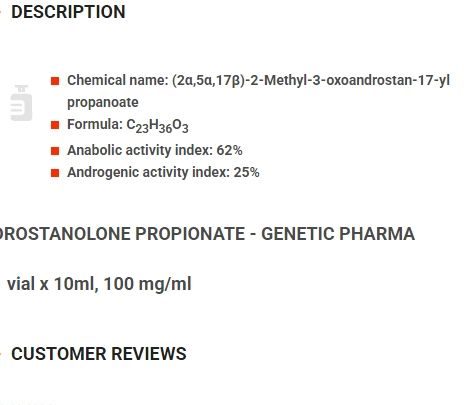Click the gray medicine bottle icon
Screen dimensions: 470x405
21,103
